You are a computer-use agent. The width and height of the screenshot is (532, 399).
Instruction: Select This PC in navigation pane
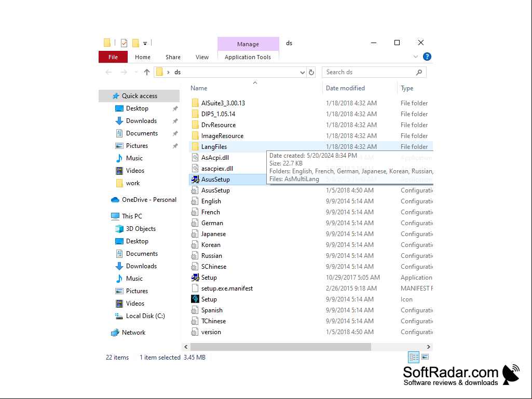pyautogui.click(x=132, y=216)
